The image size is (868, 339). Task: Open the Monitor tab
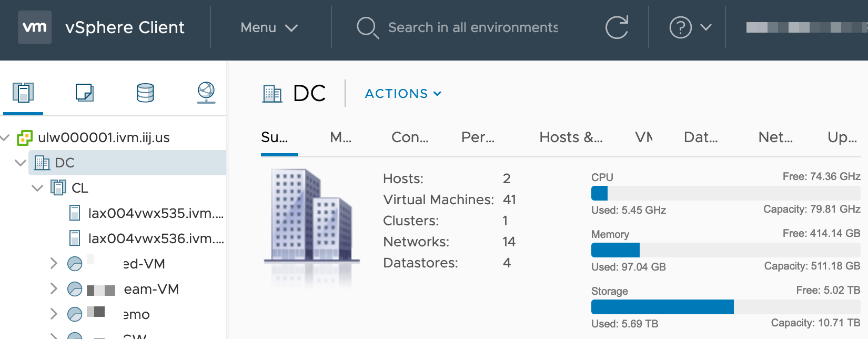coord(340,137)
